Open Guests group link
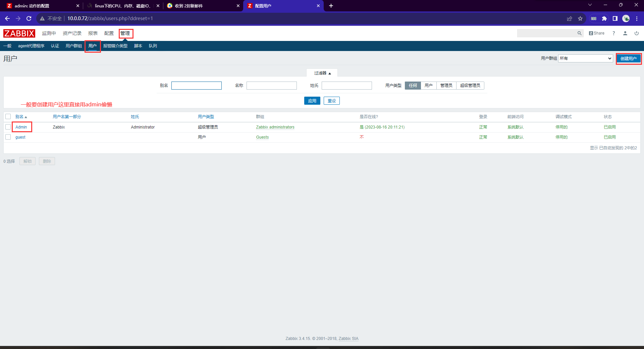This screenshot has height=349, width=644. pyautogui.click(x=262, y=137)
